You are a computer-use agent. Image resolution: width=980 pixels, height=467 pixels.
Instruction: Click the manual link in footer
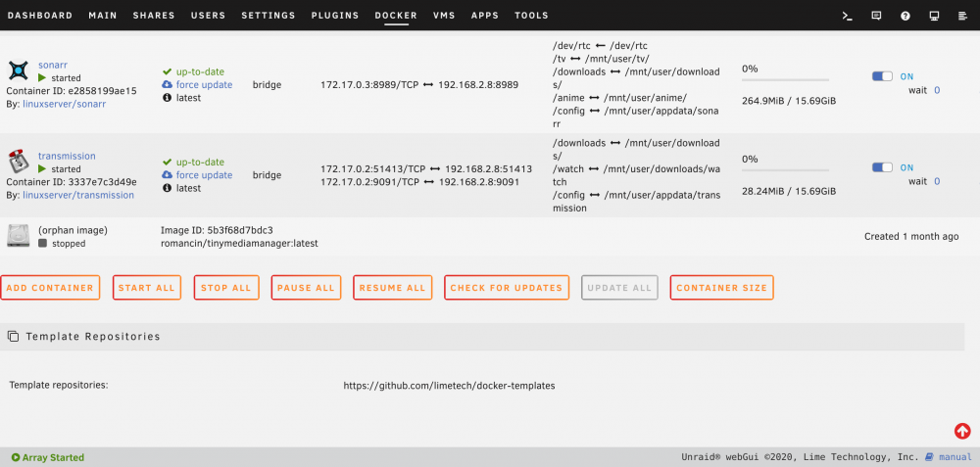click(x=955, y=457)
